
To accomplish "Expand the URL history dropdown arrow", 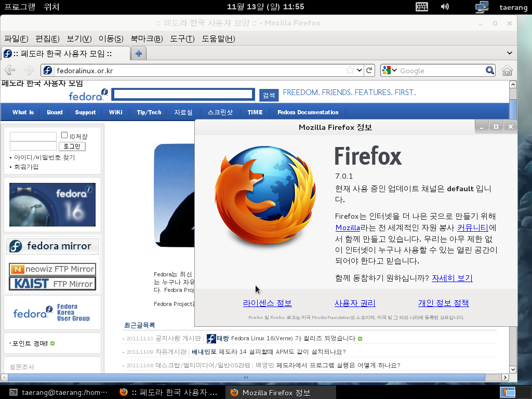I will point(360,70).
